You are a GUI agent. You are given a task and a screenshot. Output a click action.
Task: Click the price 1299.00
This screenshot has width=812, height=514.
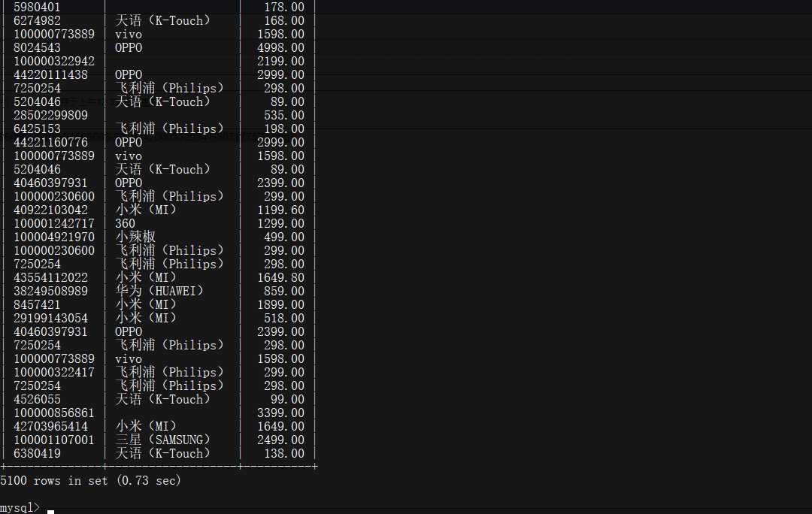tap(280, 224)
